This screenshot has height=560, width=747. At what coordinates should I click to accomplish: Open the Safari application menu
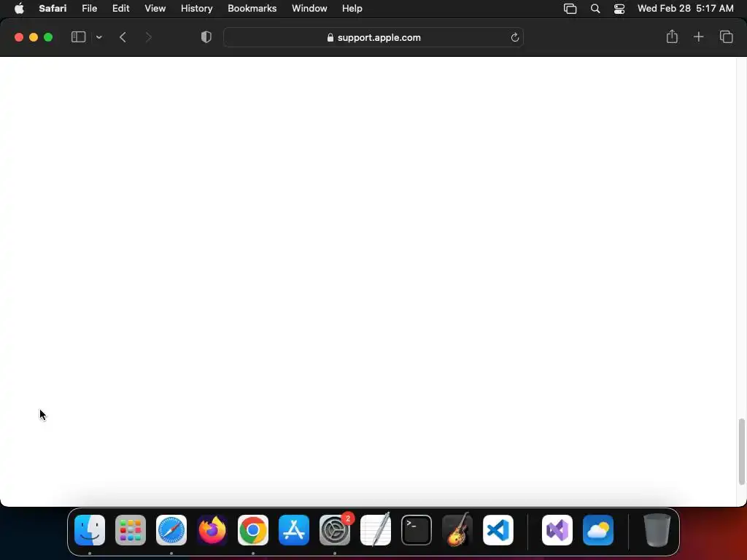[x=53, y=8]
